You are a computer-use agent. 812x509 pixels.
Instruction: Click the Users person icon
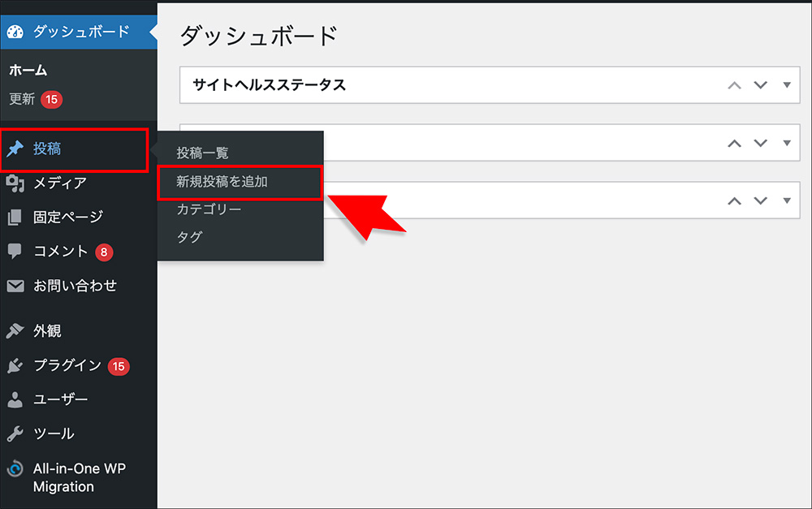15,399
